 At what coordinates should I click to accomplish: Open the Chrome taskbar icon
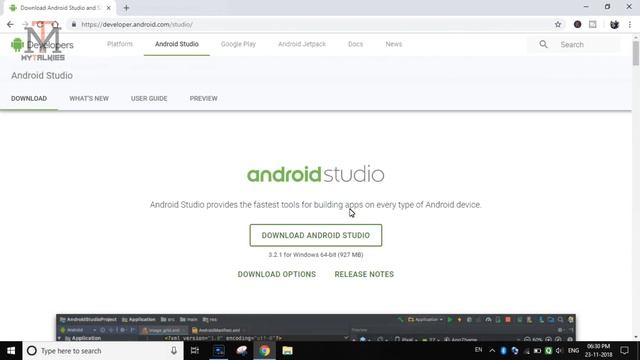(264, 351)
